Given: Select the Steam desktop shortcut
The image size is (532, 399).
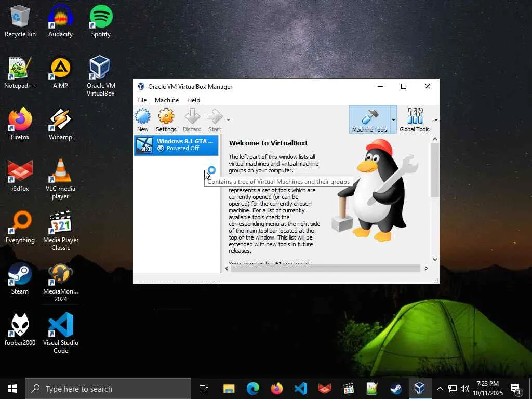Looking at the screenshot, I should pos(20,278).
